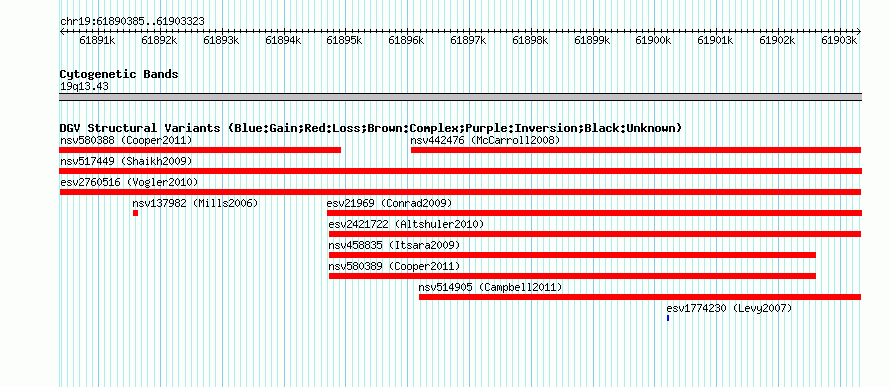
Task: Click the 61901k ruler tick label
Action: [715, 40]
